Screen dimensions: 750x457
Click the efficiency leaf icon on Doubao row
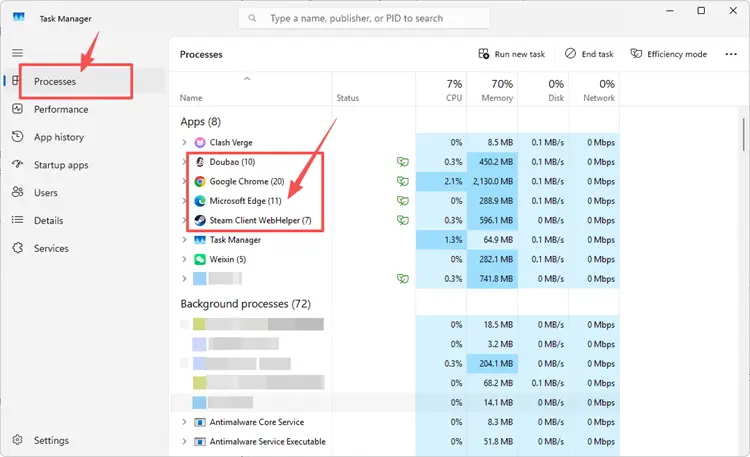pos(403,162)
